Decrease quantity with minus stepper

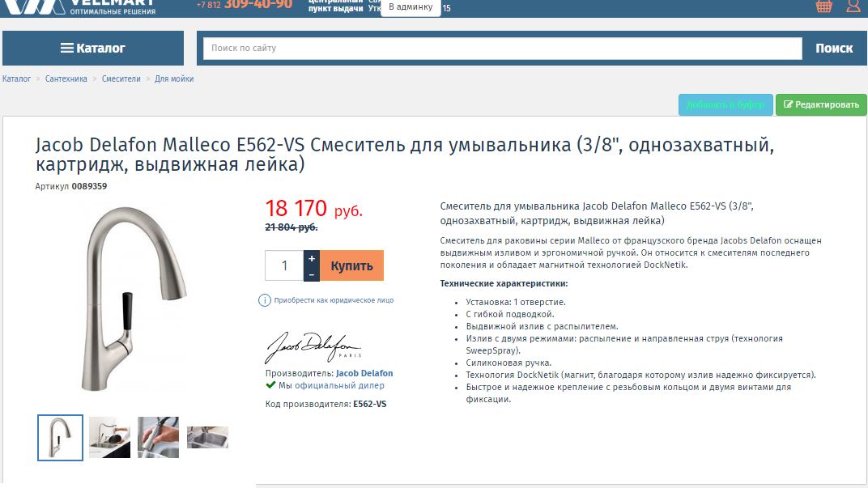[312, 274]
